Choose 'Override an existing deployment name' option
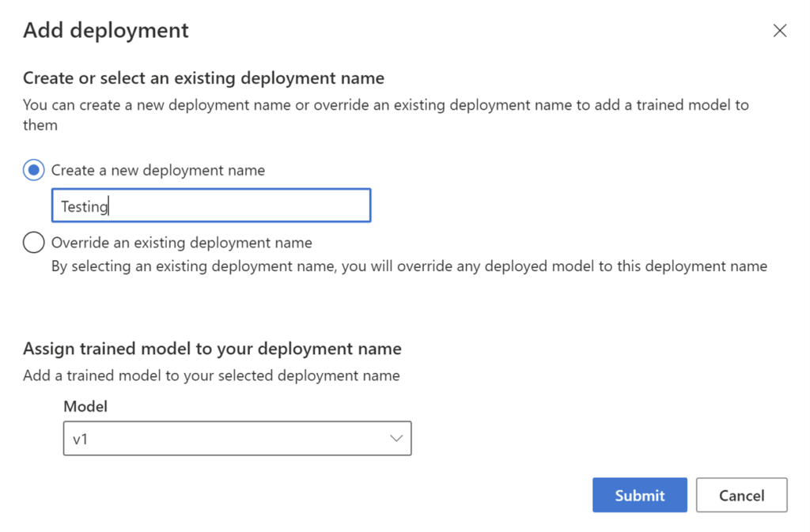Image resolution: width=810 pixels, height=532 pixels. 33,243
